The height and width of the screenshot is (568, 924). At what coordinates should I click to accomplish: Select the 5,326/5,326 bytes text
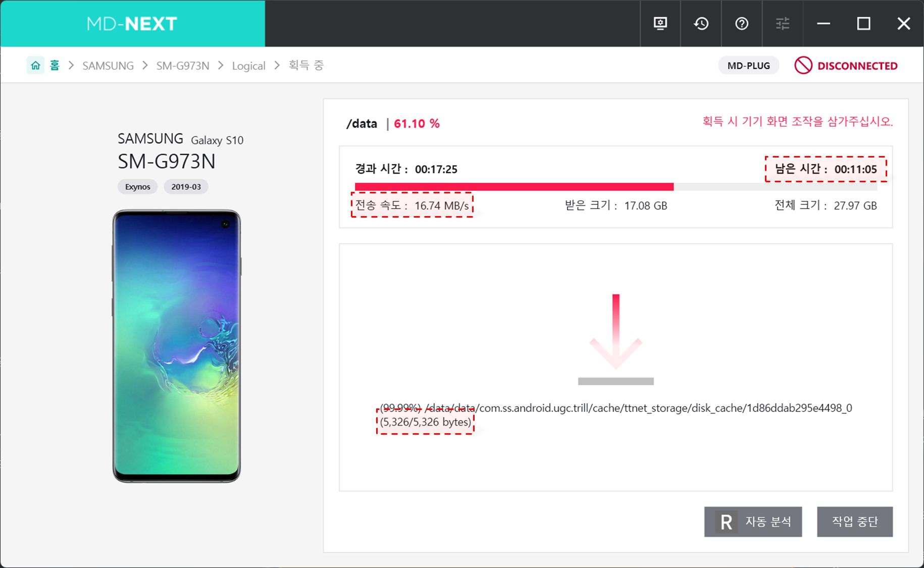[x=426, y=422]
